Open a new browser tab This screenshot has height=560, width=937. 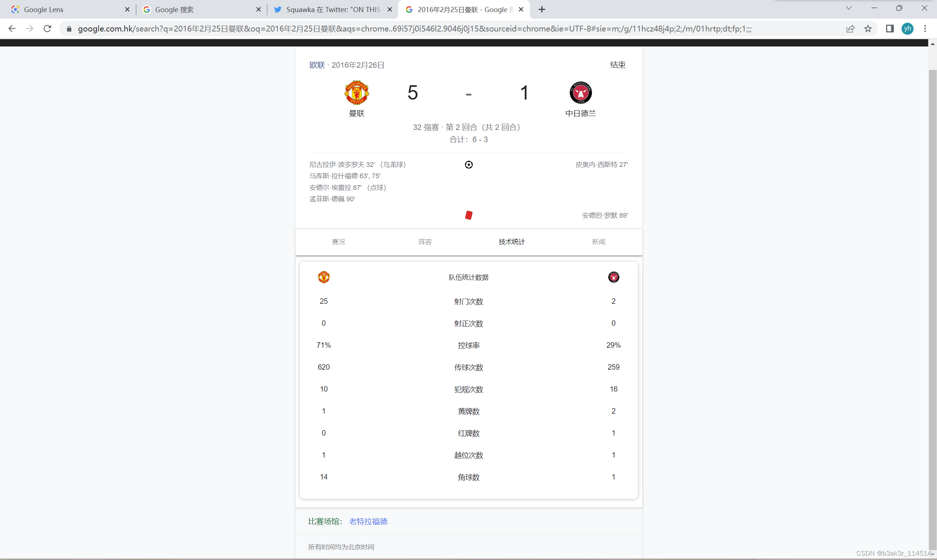point(542,10)
